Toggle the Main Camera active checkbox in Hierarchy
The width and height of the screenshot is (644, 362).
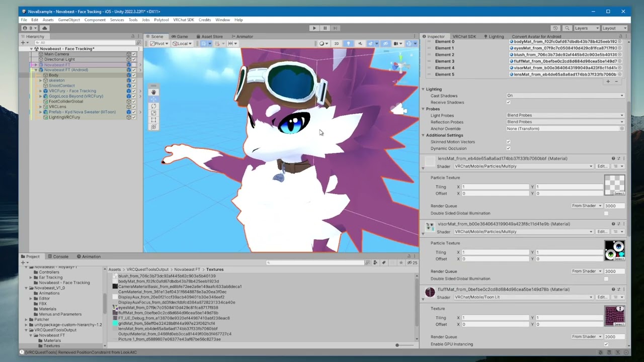(134, 54)
